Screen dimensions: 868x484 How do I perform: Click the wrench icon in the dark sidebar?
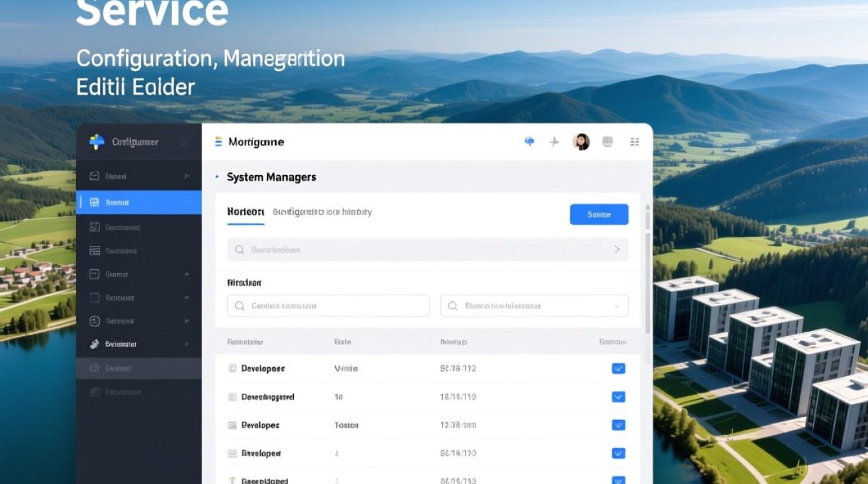click(94, 345)
